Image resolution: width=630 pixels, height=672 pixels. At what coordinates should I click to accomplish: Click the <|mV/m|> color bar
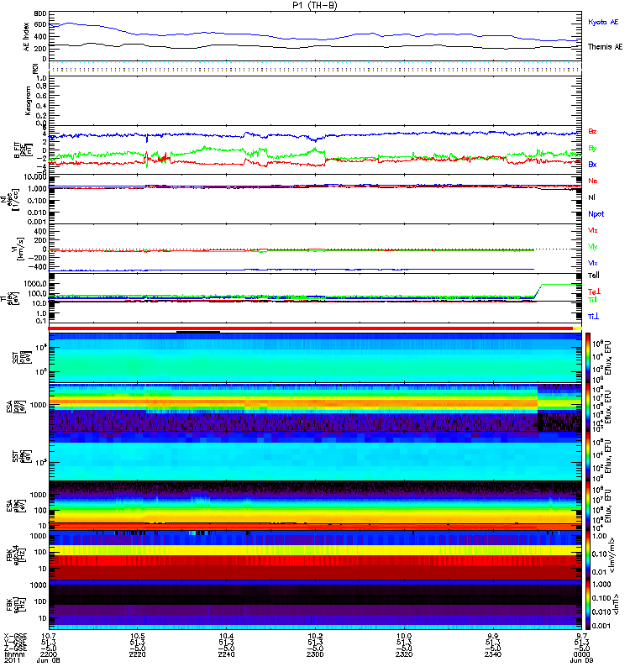588,555
